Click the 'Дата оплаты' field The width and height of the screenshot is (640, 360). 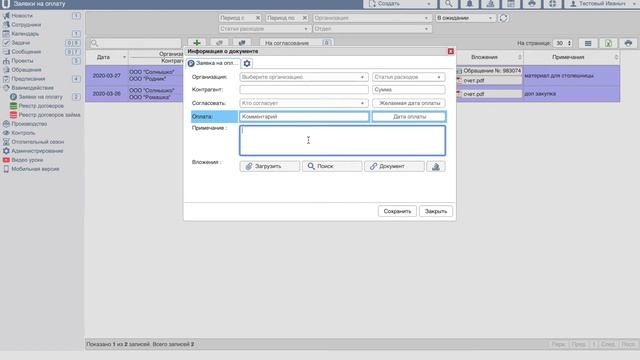[x=409, y=117]
